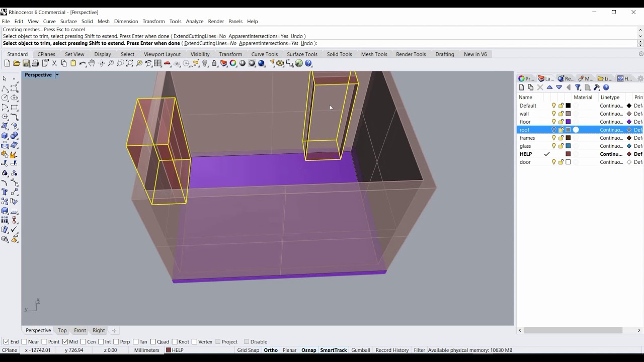Viewport: 644px width, 362px height.
Task: Click the Delete layer X icon
Action: tap(540, 87)
